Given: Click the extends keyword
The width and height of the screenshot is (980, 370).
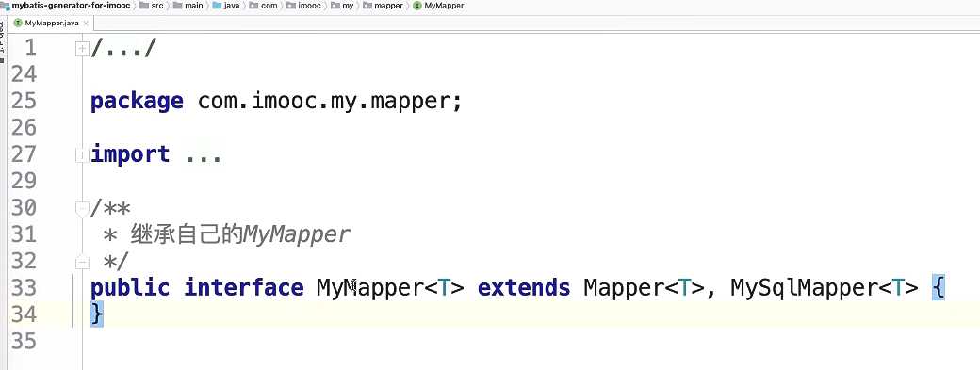Looking at the screenshot, I should 524,288.
